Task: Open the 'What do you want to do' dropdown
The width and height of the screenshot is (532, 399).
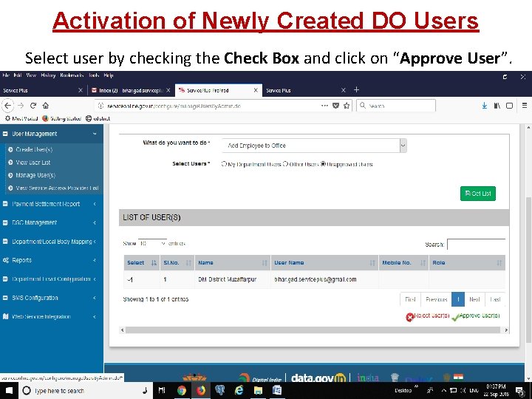Action: (x=314, y=146)
